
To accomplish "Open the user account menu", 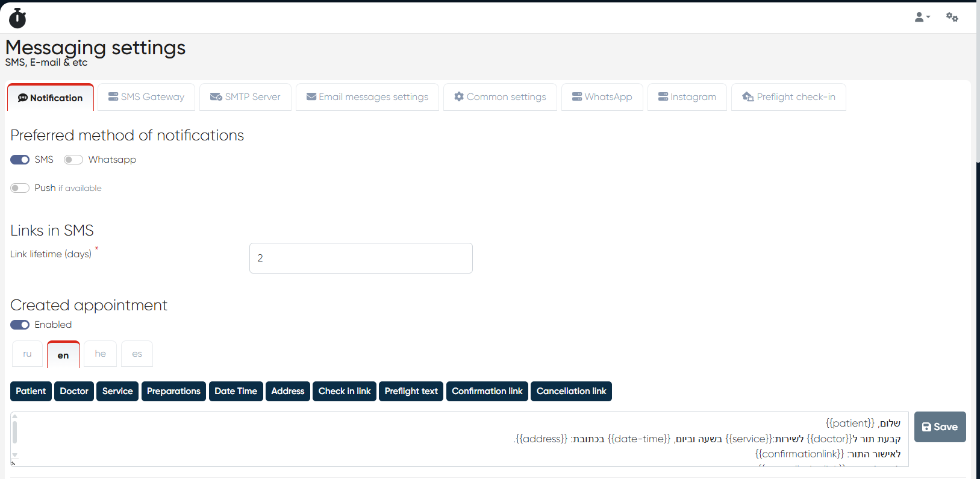I will (x=922, y=17).
